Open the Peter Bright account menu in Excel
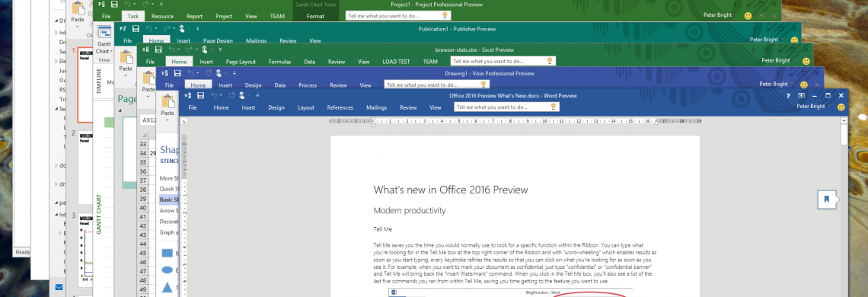 tap(779, 60)
